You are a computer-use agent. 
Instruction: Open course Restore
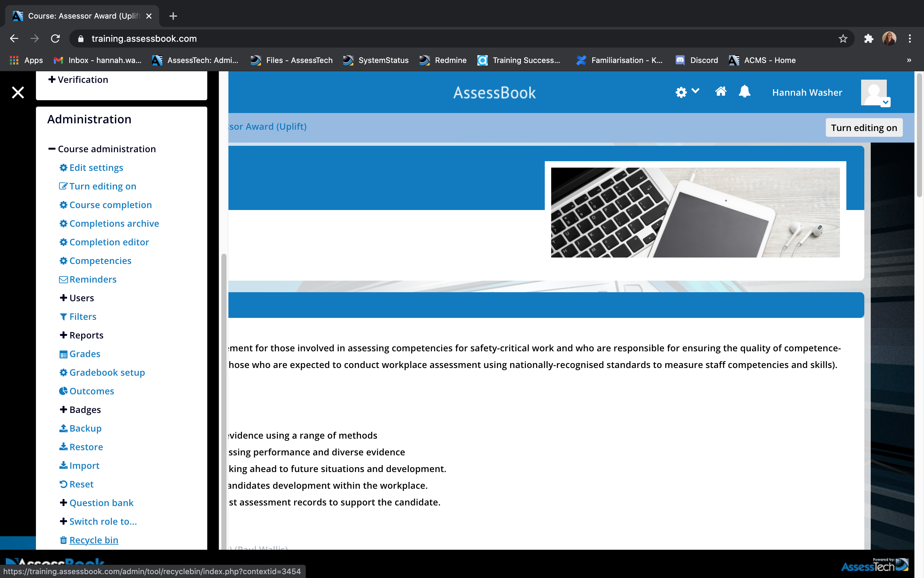coord(86,447)
